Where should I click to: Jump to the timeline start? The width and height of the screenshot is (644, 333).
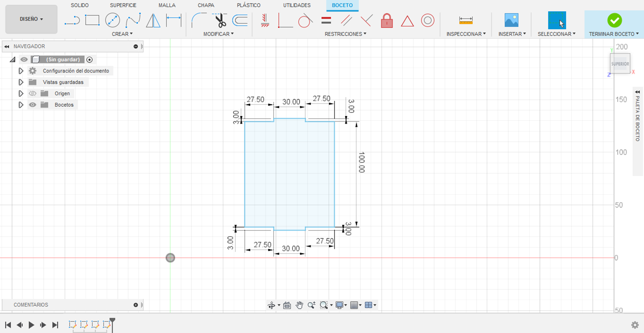pos(8,325)
